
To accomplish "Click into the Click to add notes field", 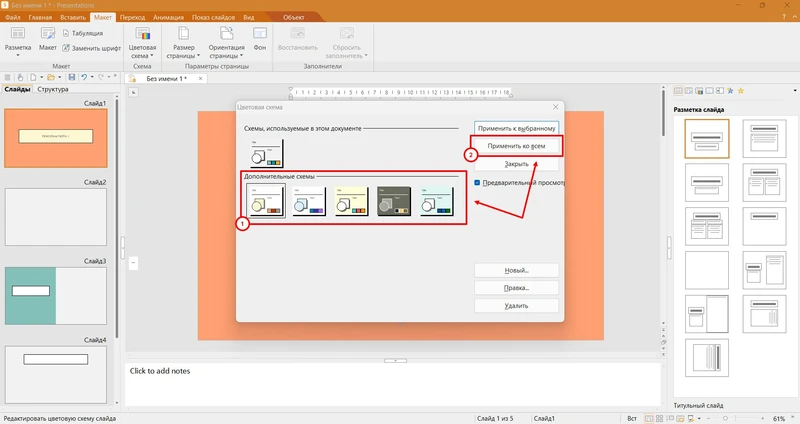I will 393,385.
